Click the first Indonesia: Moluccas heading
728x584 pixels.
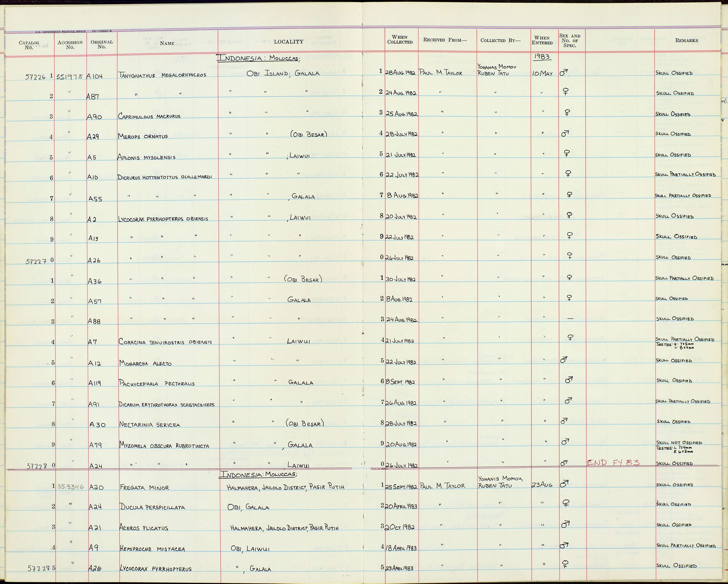pyautogui.click(x=259, y=58)
